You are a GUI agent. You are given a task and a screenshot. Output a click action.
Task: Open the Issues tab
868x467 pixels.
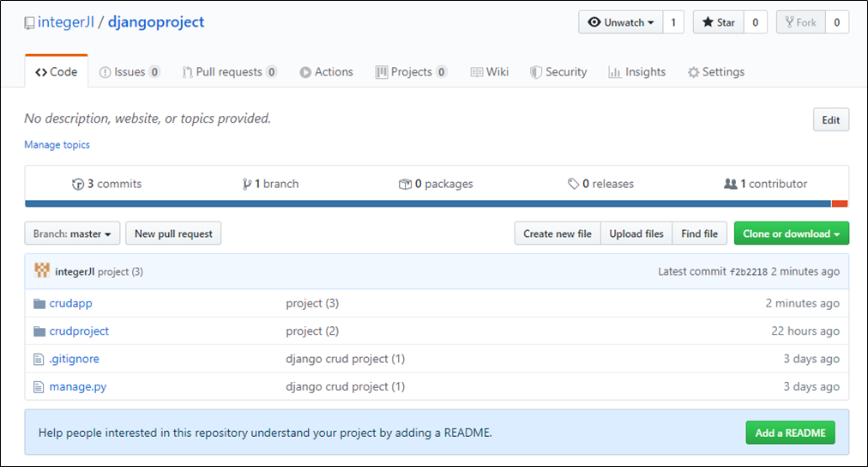(x=130, y=72)
